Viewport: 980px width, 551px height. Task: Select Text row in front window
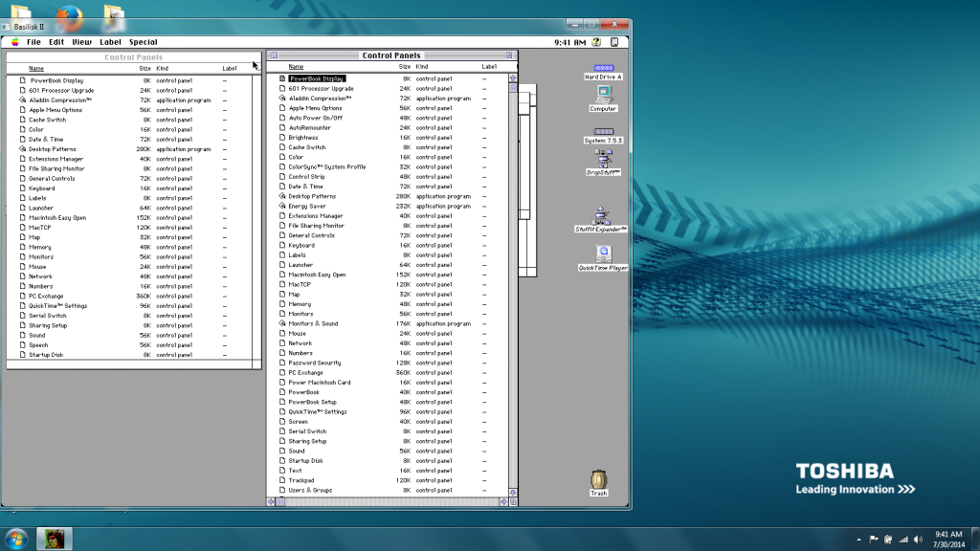pyautogui.click(x=387, y=471)
